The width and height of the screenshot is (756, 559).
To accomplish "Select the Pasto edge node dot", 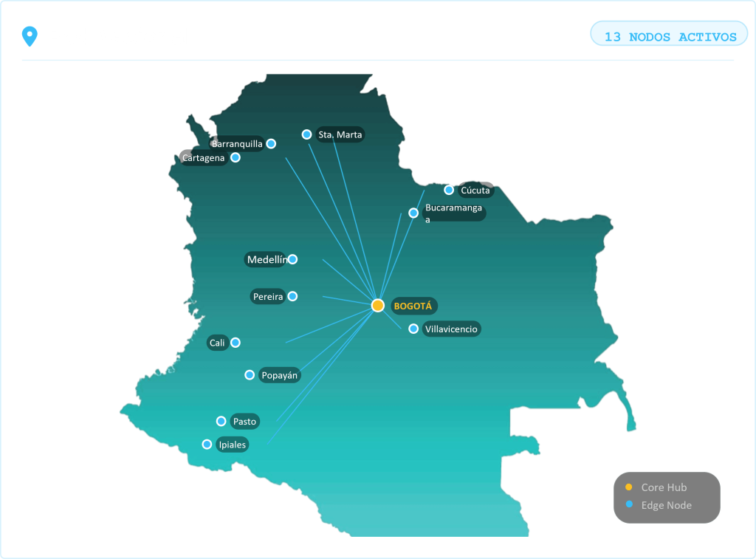I will (221, 421).
